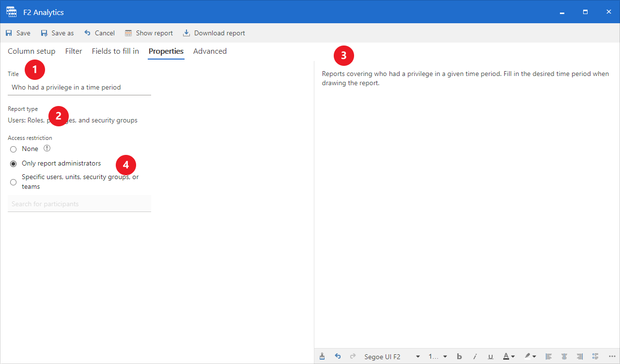Toggle bold text formatting
The image size is (620, 364).
click(x=459, y=357)
